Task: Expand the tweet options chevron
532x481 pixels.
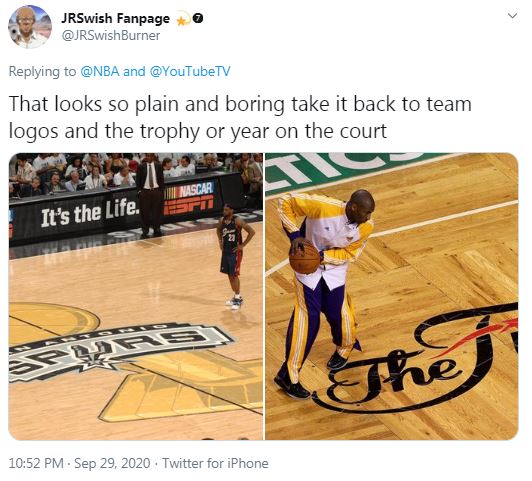Action: point(512,16)
